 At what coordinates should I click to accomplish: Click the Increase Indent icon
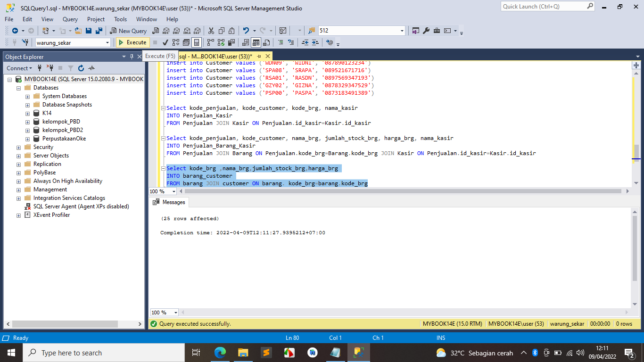tap(315, 42)
